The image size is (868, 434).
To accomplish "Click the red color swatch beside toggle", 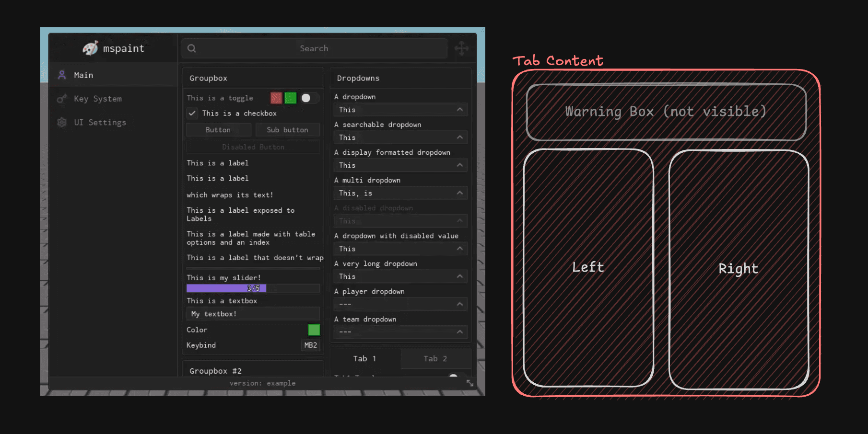I will (x=276, y=98).
